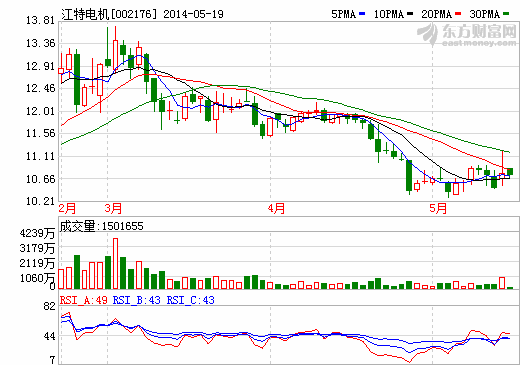Click the 30PMA legend label

485,14
